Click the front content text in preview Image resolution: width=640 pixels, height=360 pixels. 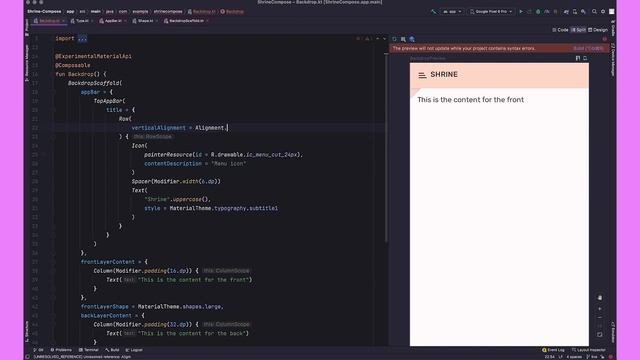coord(470,100)
